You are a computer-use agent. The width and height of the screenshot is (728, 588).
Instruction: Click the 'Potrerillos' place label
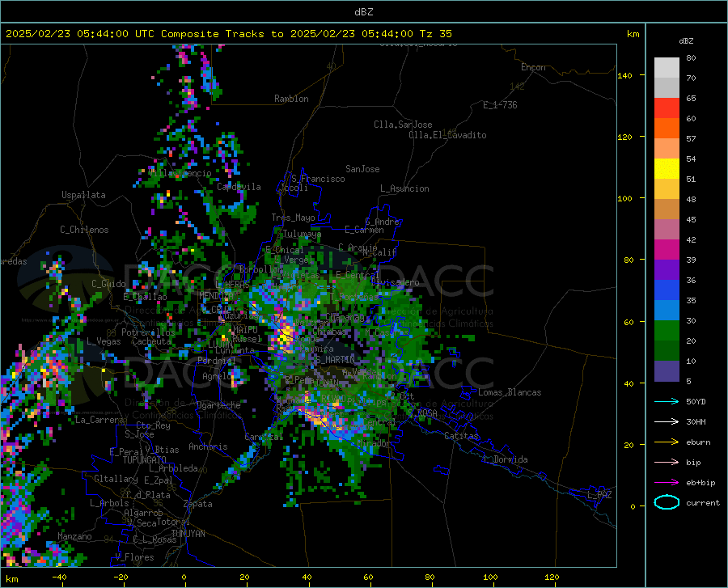coord(148,332)
